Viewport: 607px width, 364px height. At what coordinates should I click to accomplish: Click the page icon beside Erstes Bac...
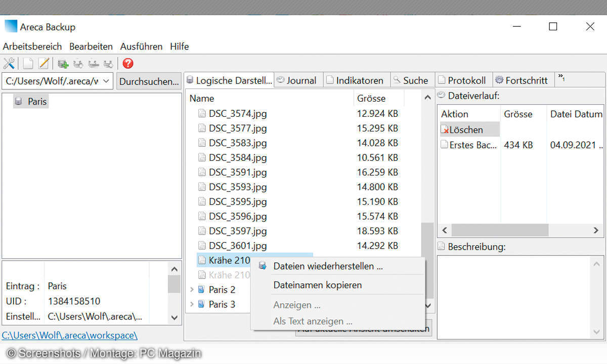445,145
